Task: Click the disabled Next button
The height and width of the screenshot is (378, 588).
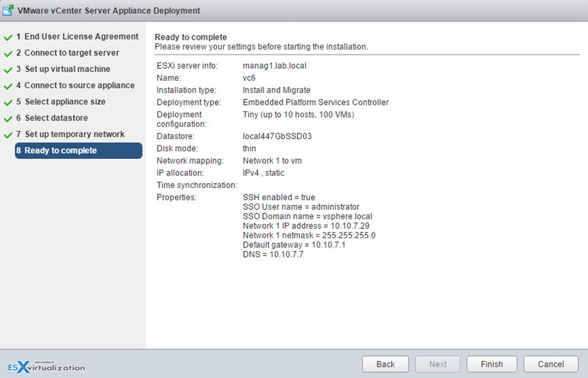Action: click(x=438, y=364)
